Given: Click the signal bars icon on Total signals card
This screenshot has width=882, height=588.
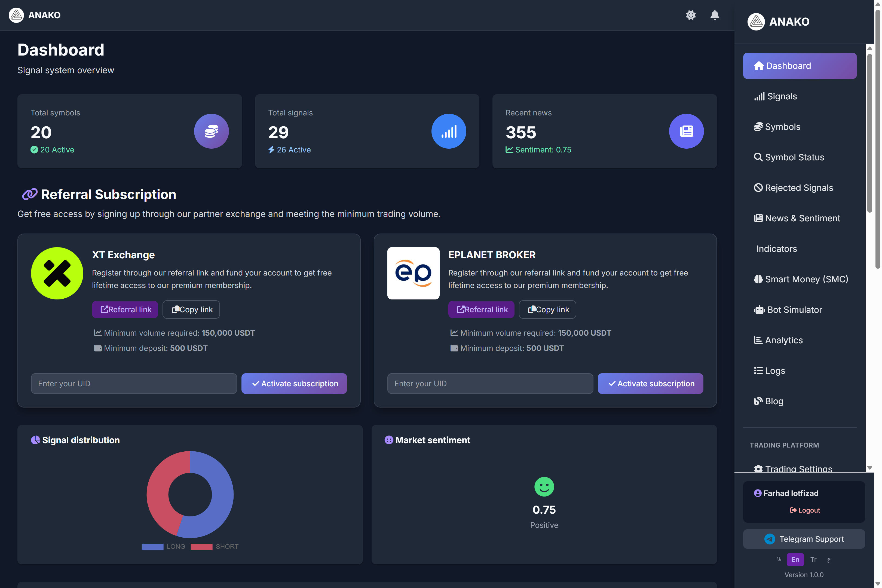Looking at the screenshot, I should (449, 131).
